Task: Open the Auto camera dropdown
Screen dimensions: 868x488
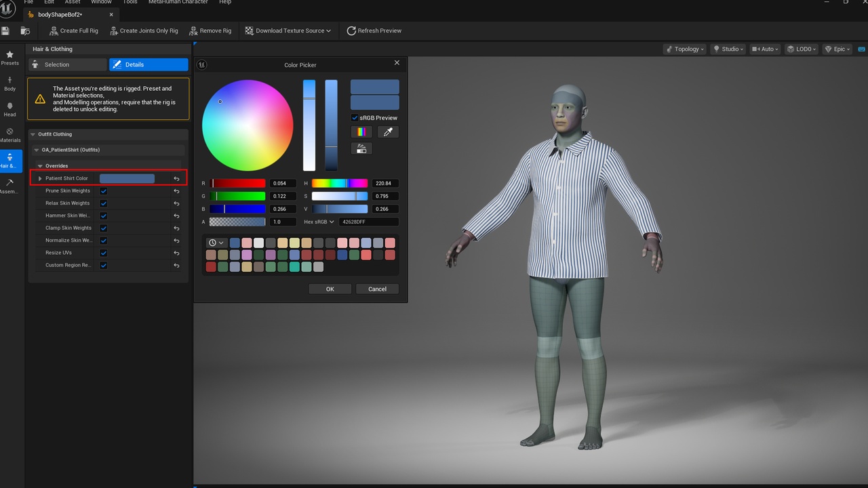Action: 766,49
